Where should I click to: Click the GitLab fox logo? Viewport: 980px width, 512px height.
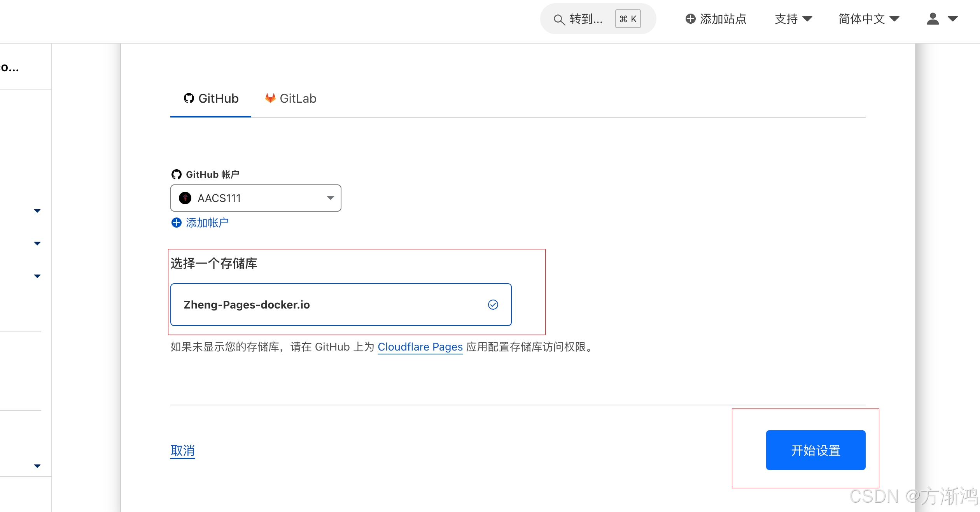pyautogui.click(x=270, y=98)
